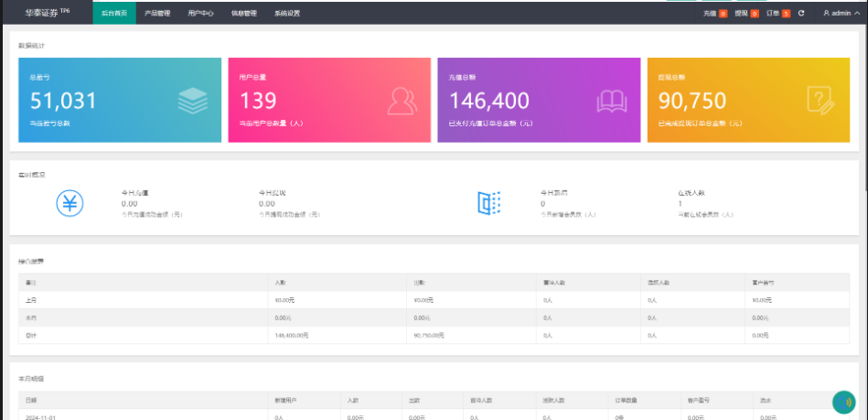Screen dimensions: 868x420
Task: Open the 信息管理 menu
Action: pos(243,14)
